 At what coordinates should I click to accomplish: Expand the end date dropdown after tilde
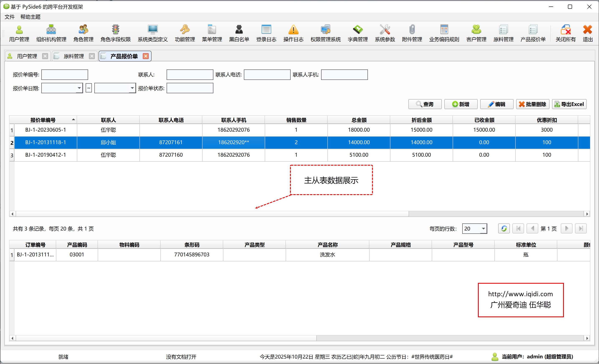[x=132, y=88]
